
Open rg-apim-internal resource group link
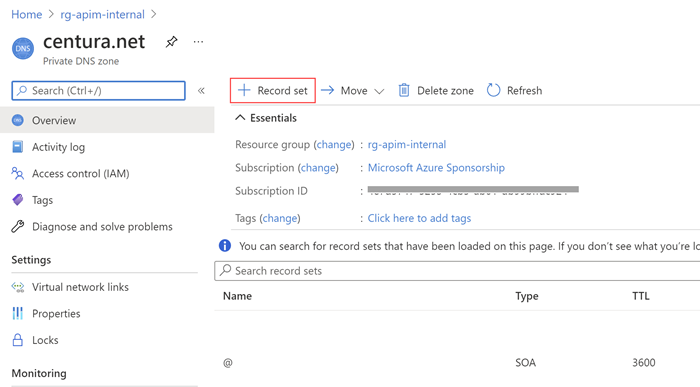[407, 145]
